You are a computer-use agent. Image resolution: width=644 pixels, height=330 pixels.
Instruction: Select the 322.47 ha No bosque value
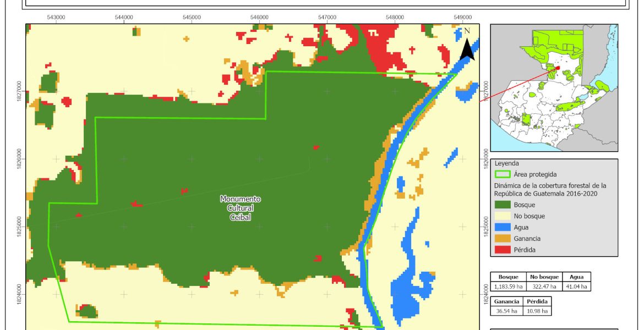coord(544,287)
